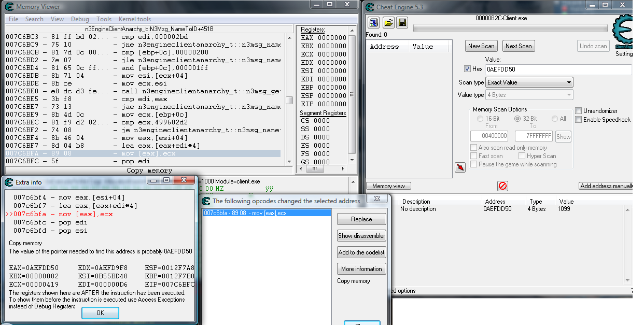Expand the Value type dropdown

pyautogui.click(x=529, y=95)
